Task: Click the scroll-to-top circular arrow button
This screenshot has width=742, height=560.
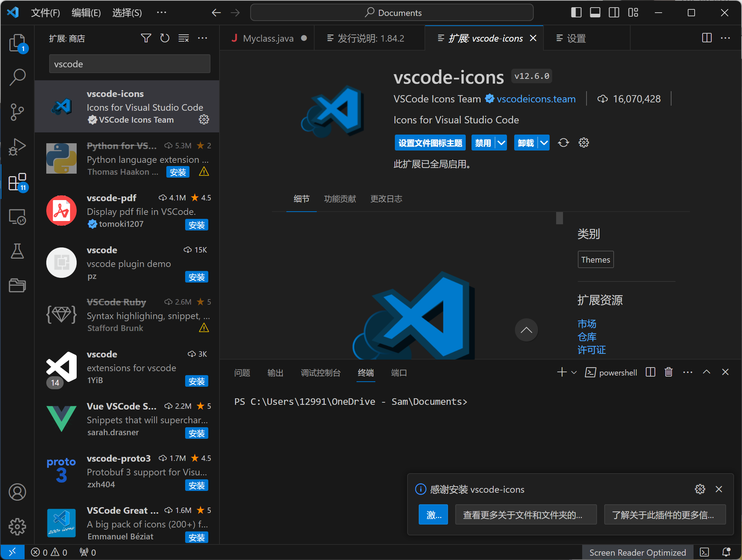Action: 526,330
